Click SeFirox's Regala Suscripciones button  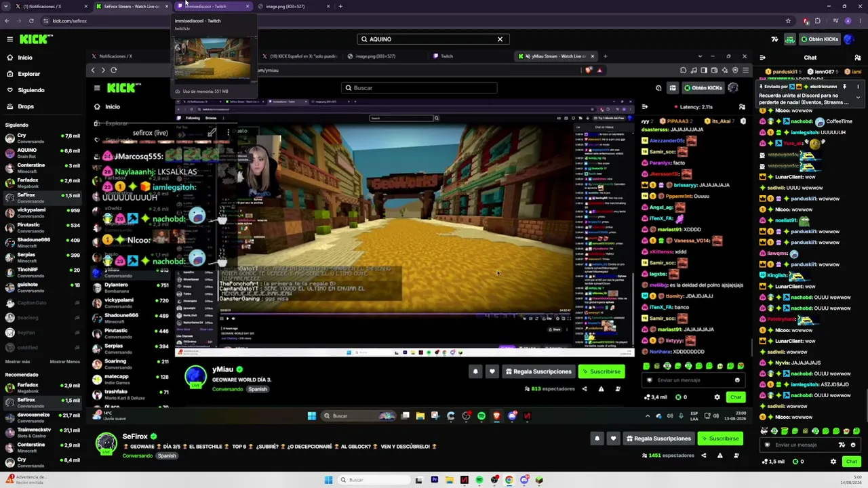pyautogui.click(x=658, y=439)
